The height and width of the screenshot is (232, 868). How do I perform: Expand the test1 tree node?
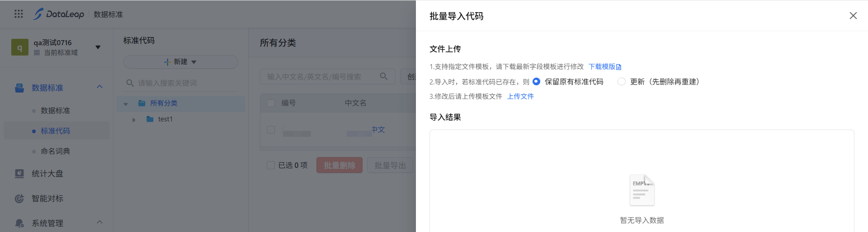point(134,120)
